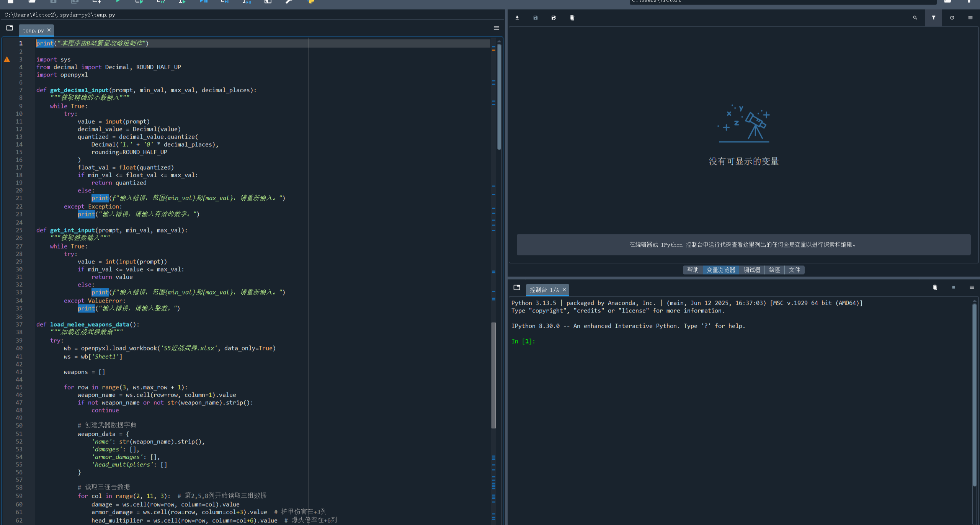Image resolution: width=980 pixels, height=525 pixels.
Task: Open the variable explorer options menu
Action: [x=970, y=18]
